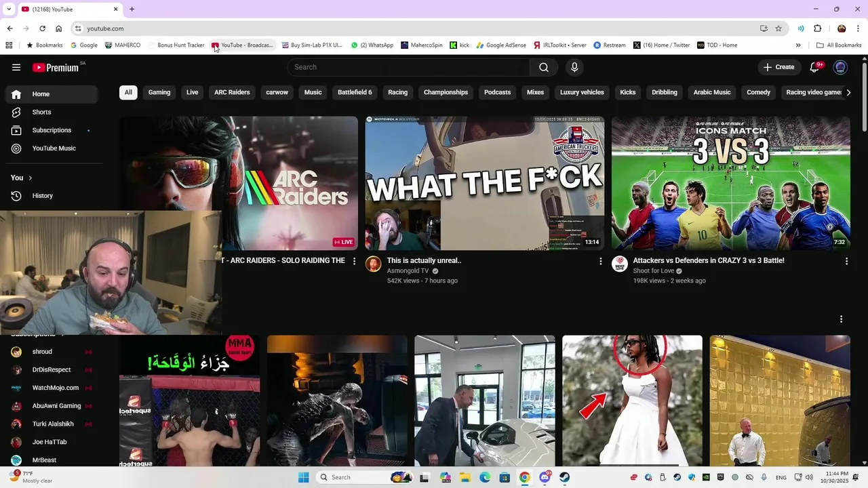
Task: Open 'Attackers vs Defenders in CRAZY 3 vs 3 Battle!' title
Action: (709, 260)
